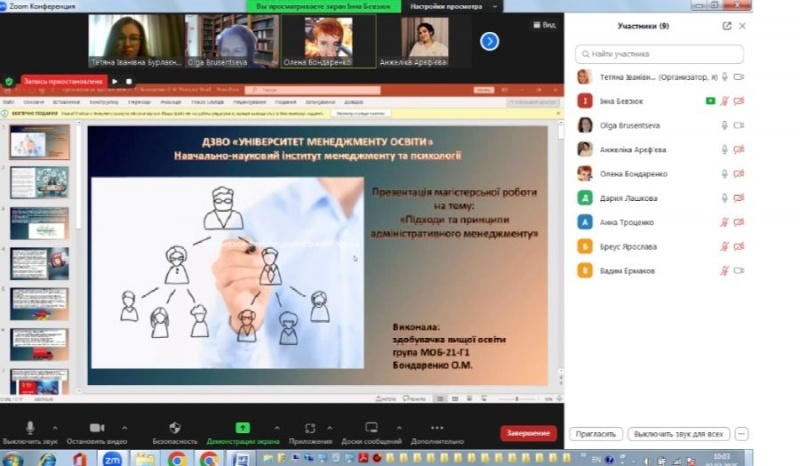Click the microphone icon to mute audio
800x466 pixels.
(x=30, y=428)
